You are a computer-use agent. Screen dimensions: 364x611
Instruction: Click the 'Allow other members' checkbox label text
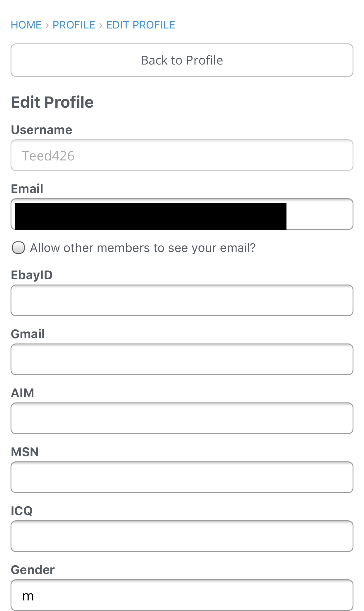click(143, 248)
